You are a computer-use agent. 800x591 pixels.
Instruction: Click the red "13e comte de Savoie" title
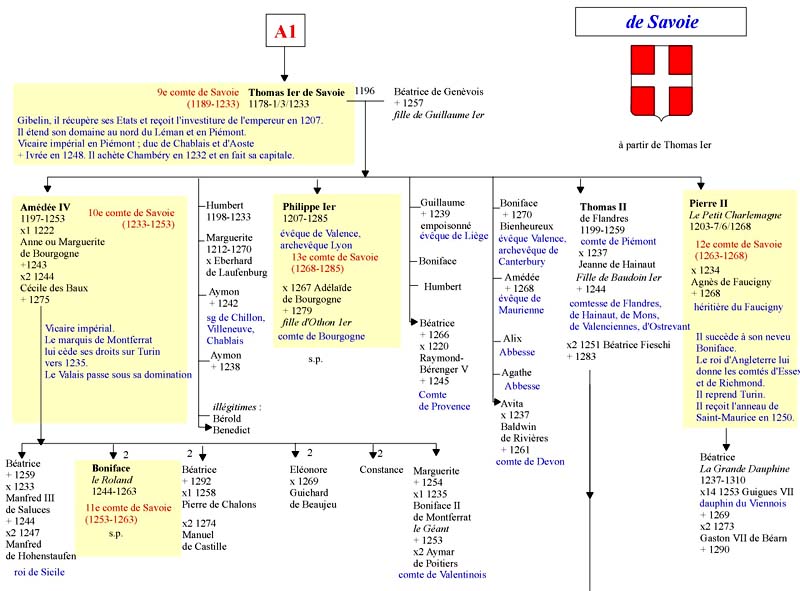pos(335,257)
